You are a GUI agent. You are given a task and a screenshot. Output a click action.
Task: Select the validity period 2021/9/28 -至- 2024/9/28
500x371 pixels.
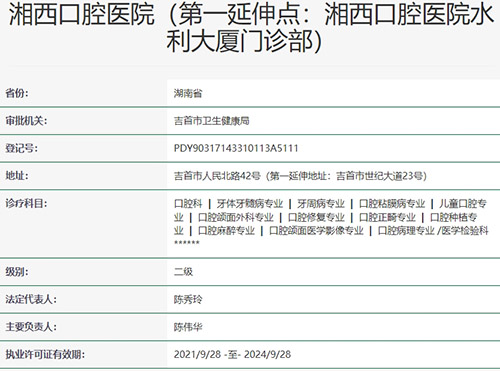click(x=232, y=354)
